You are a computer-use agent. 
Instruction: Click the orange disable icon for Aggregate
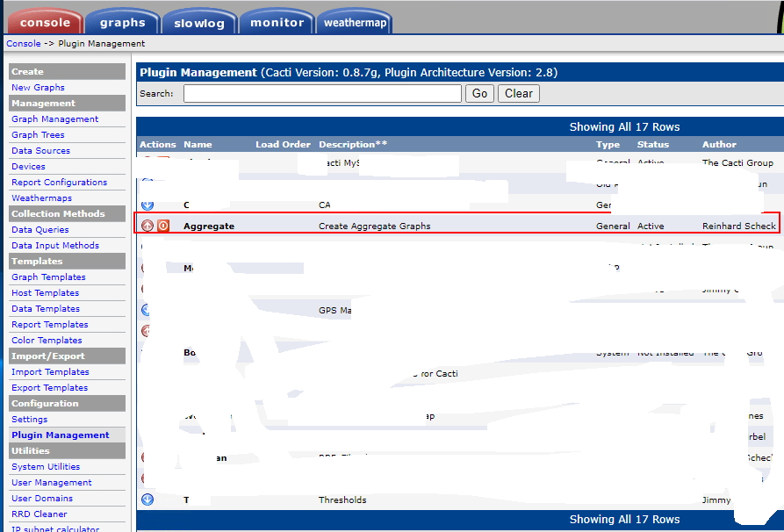(x=163, y=226)
